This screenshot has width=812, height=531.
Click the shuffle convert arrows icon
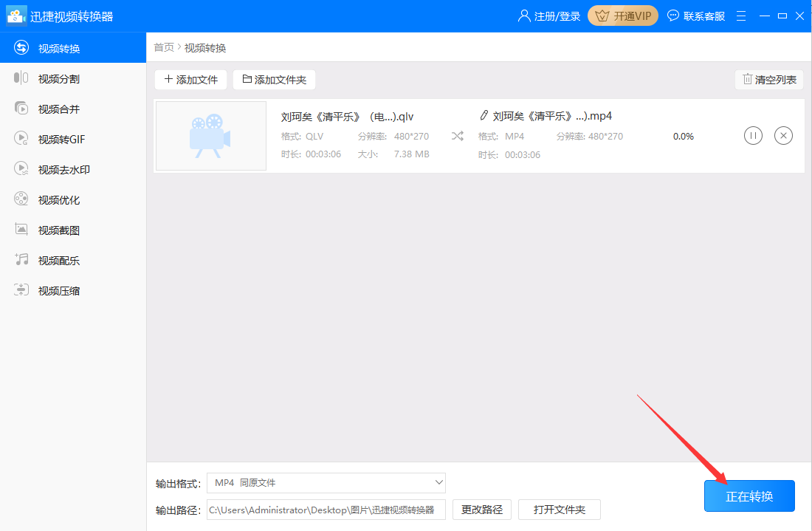[x=457, y=136]
